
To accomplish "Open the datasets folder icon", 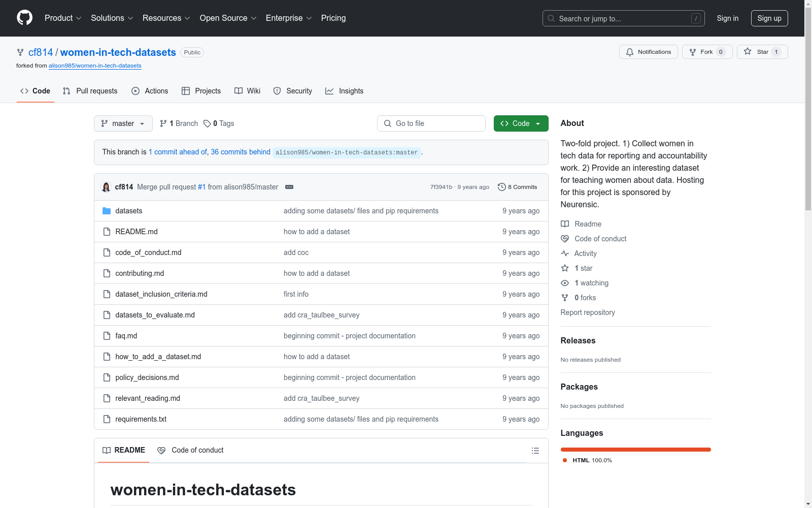I will pos(107,211).
